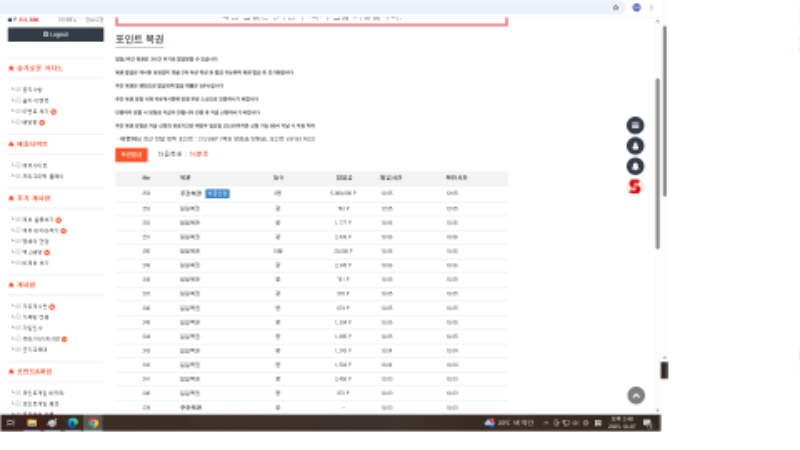Open the red S floating shortcut icon
Image resolution: width=800 pixels, height=450 pixels.
[634, 187]
